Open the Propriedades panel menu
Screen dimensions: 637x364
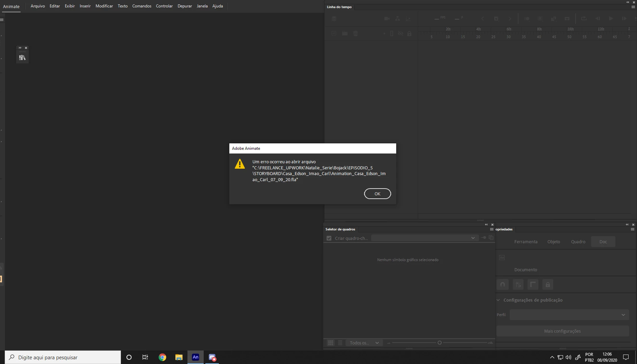[633, 229]
